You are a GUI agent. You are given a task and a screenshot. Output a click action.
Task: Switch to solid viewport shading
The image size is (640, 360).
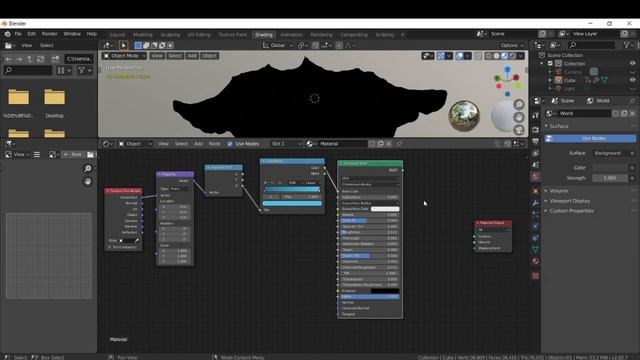(x=496, y=56)
